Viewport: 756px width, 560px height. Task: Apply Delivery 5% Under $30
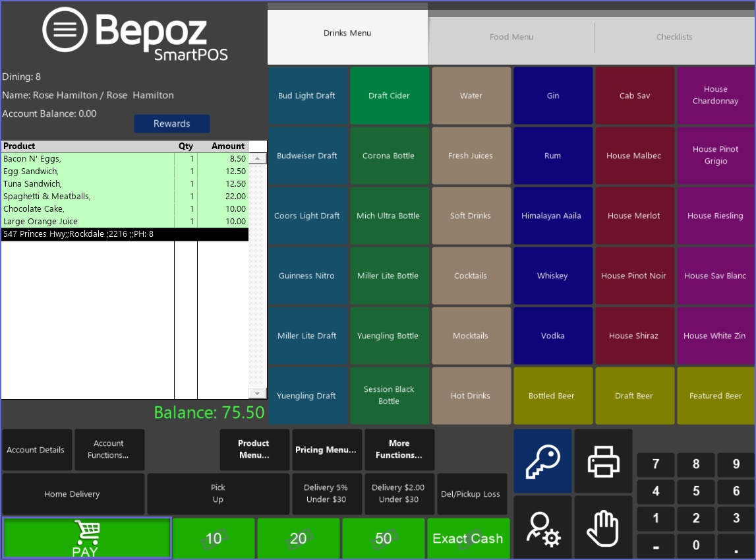(326, 494)
